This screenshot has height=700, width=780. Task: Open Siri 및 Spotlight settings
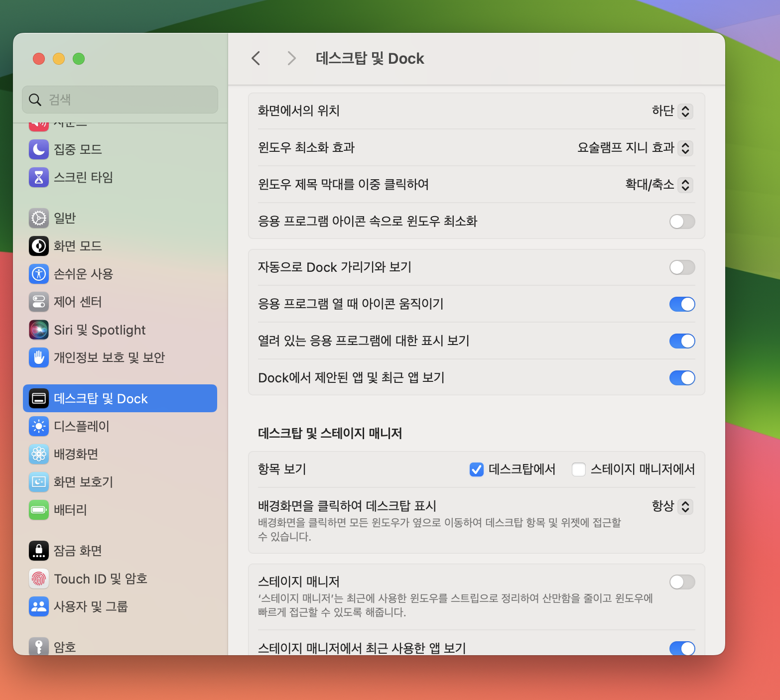tap(120, 330)
